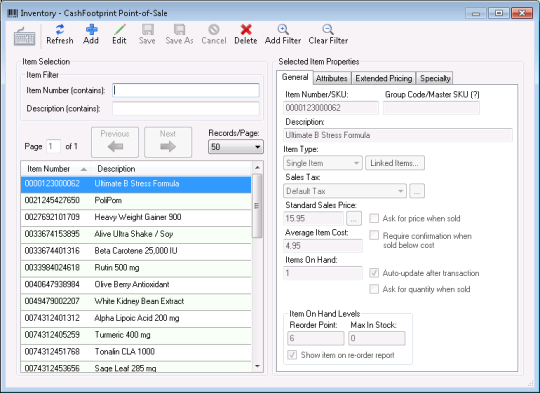Go to Previous page of records
This screenshot has width=540, height=393.
[x=115, y=142]
